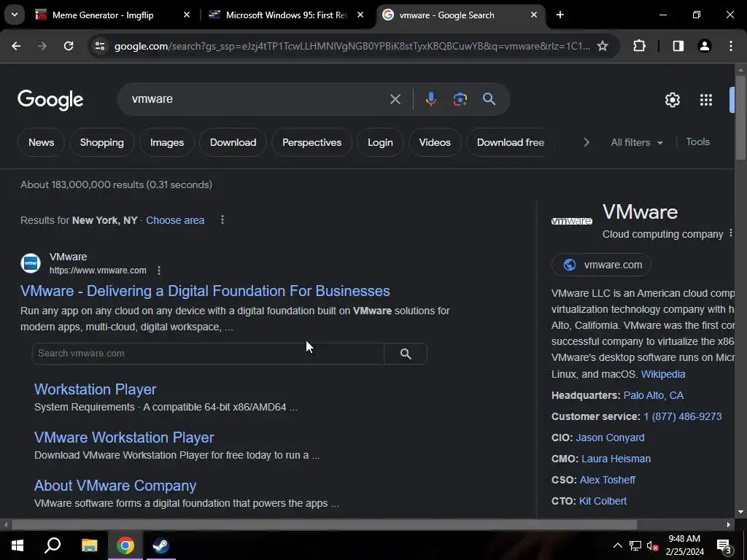
Task: Open a new browser tab
Action: coord(560,15)
